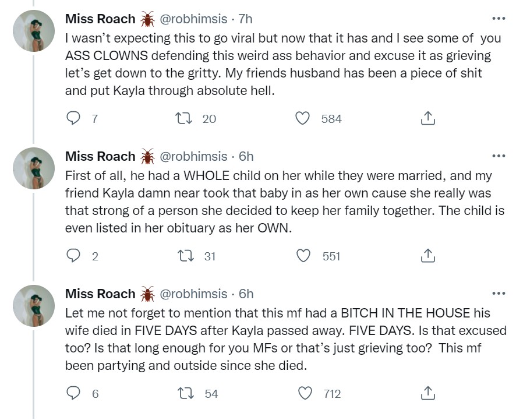Share the tweet mentioning the obituary
The height and width of the screenshot is (420, 516).
pos(427,256)
